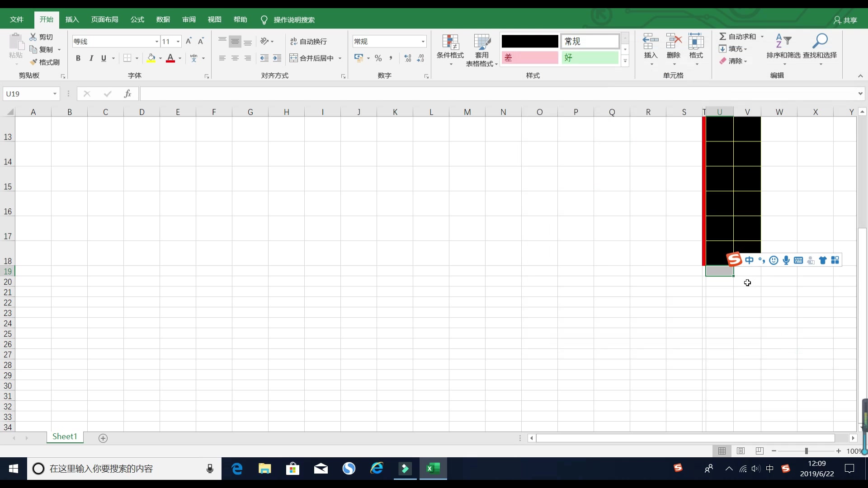Click the Format Painter brush icon
Screen dimensions: 868x488
point(33,62)
